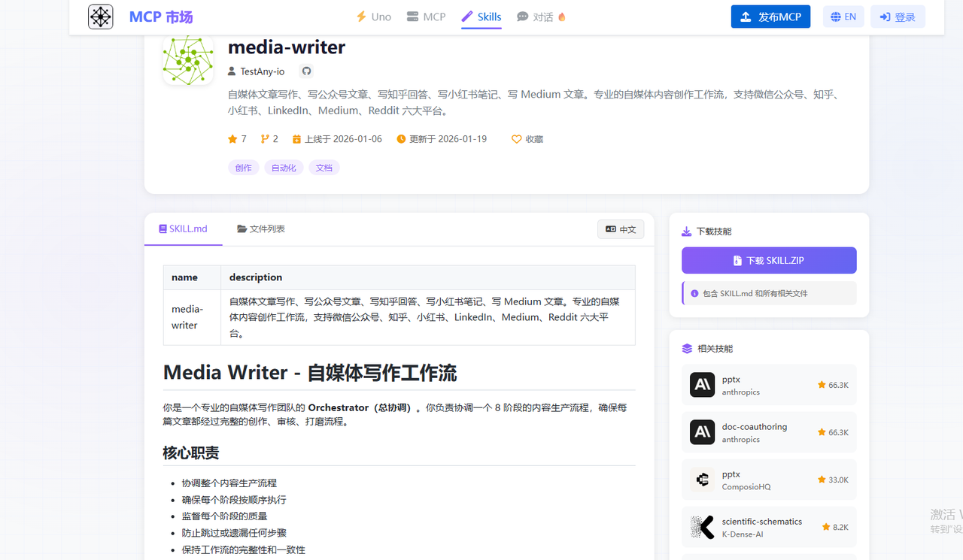Image resolution: width=963 pixels, height=560 pixels.
Task: Open the doc-coauthoring related skill
Action: (x=769, y=432)
